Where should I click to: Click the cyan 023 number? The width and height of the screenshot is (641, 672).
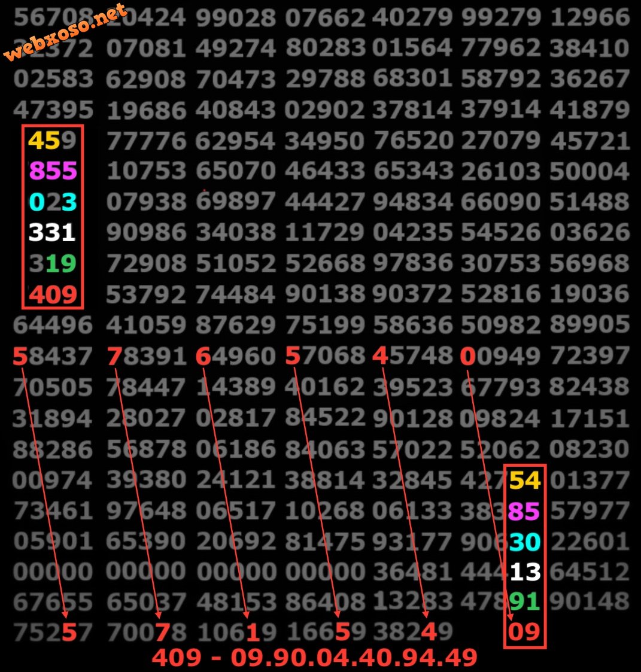(53, 202)
